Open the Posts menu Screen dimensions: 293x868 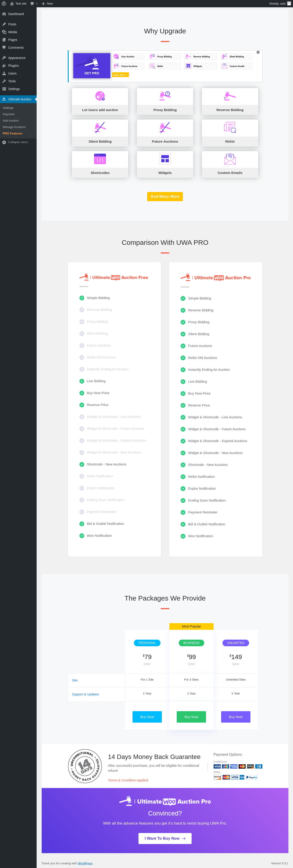point(18,24)
